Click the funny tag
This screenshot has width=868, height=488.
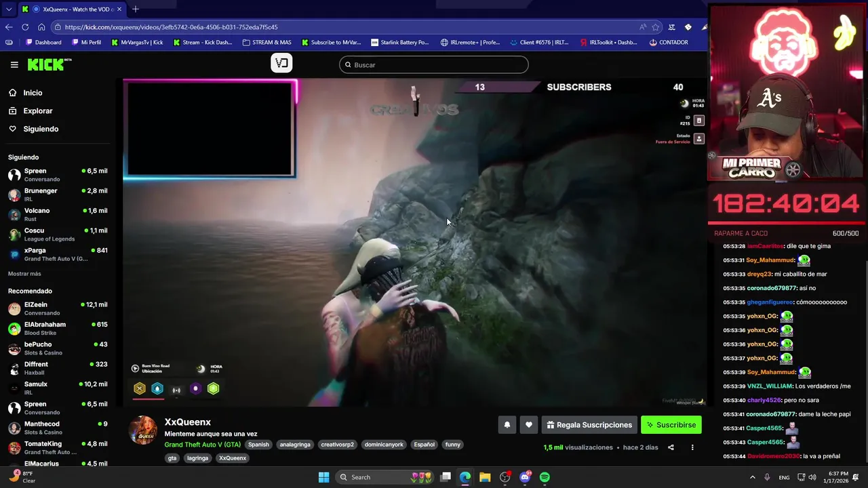tap(453, 445)
